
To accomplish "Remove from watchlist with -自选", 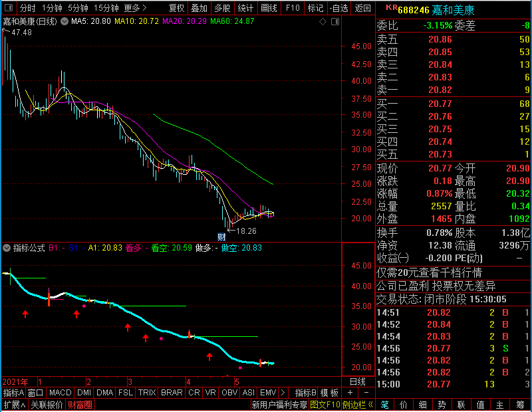I will pos(339,8).
